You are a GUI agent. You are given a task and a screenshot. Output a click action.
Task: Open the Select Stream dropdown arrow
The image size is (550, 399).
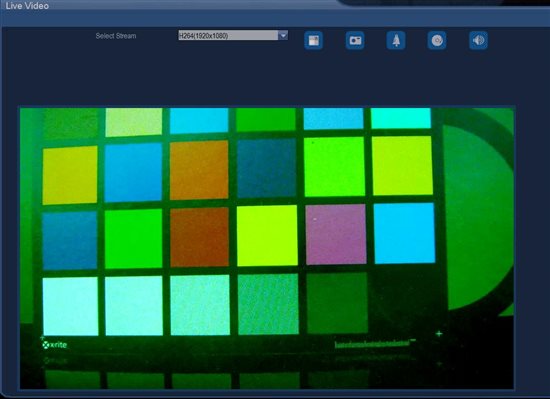283,35
